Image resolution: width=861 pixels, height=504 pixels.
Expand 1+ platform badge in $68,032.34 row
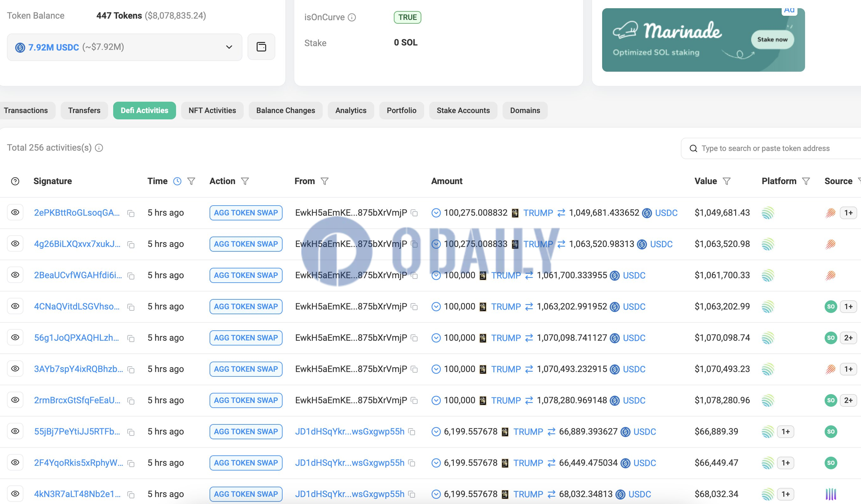(785, 494)
